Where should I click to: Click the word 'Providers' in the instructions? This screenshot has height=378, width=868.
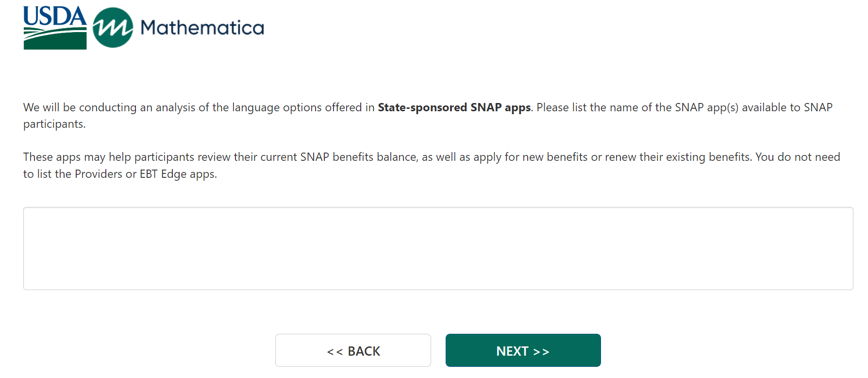click(x=99, y=174)
